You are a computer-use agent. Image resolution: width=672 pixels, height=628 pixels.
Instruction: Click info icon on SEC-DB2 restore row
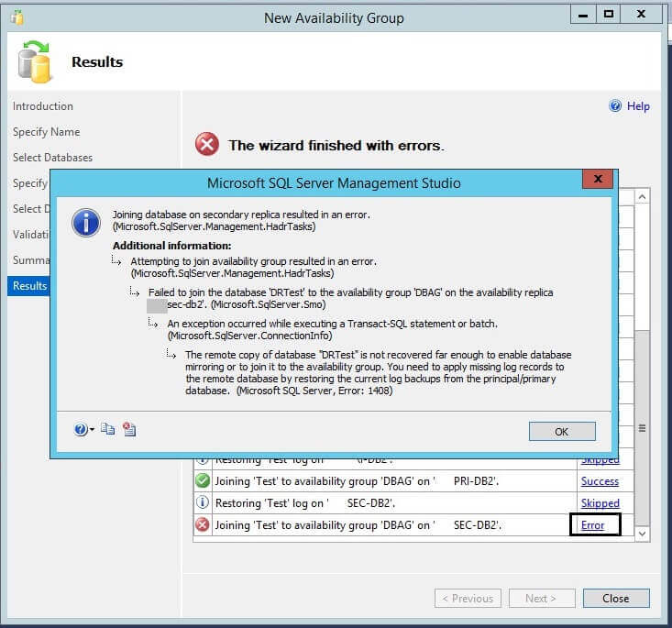click(x=203, y=502)
